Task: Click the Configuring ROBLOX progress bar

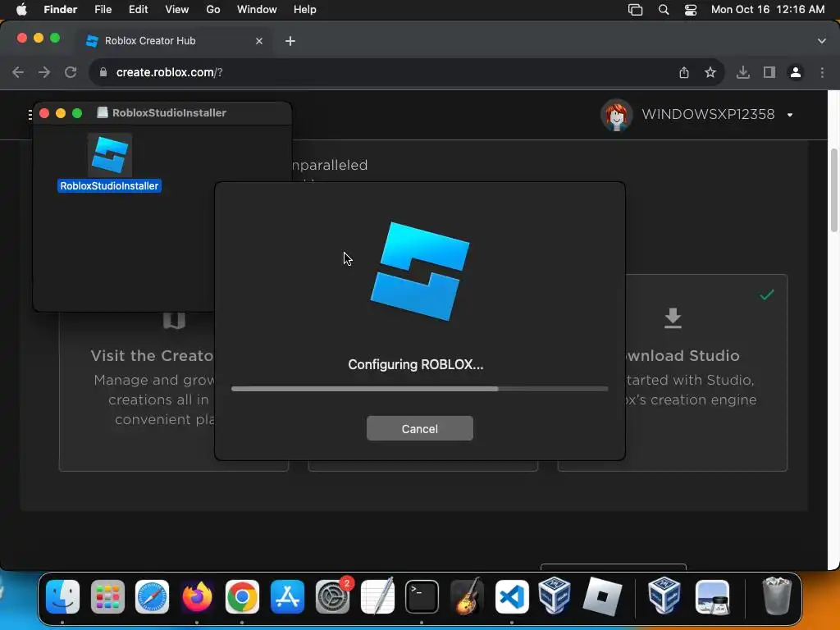Action: coord(419,389)
